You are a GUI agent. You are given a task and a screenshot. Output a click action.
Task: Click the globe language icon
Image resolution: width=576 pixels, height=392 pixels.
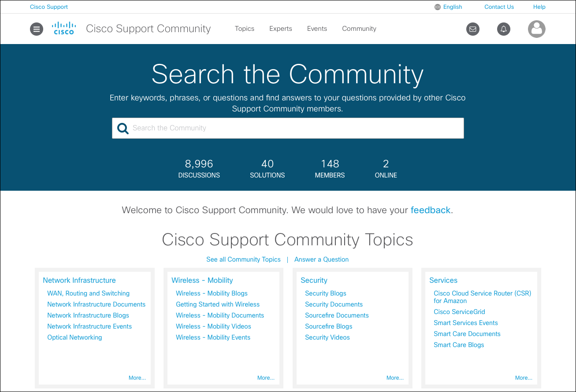point(438,7)
